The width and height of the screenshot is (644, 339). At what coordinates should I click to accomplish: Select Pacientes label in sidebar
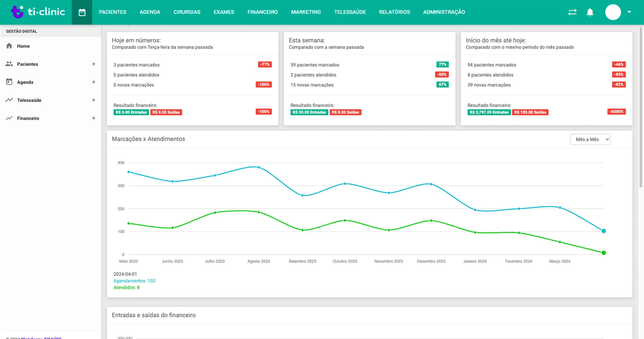[x=27, y=64]
